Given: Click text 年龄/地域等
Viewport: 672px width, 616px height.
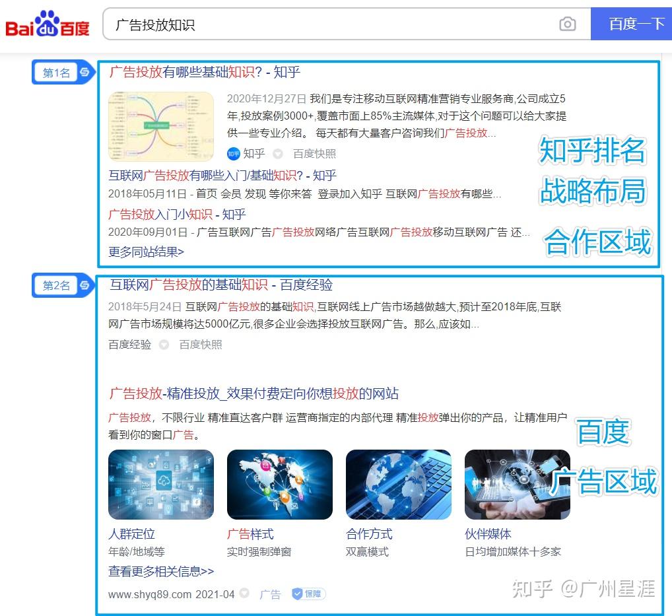Looking at the screenshot, I should pos(137,552).
